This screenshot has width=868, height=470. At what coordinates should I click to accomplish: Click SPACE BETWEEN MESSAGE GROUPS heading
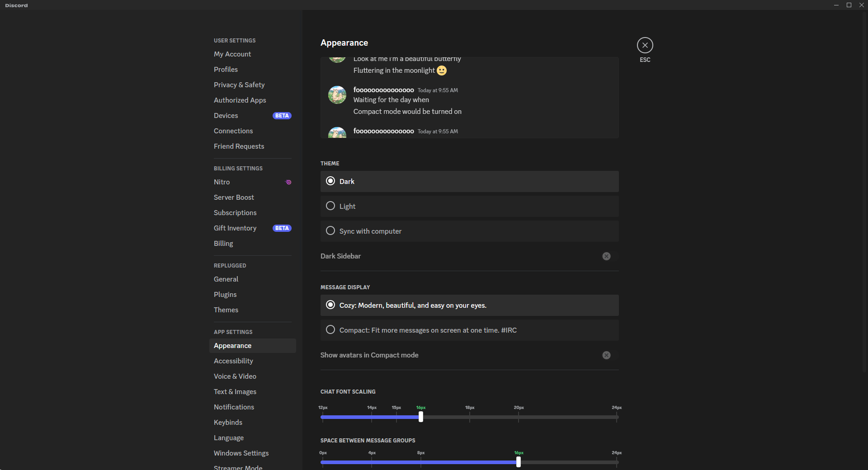coord(368,441)
